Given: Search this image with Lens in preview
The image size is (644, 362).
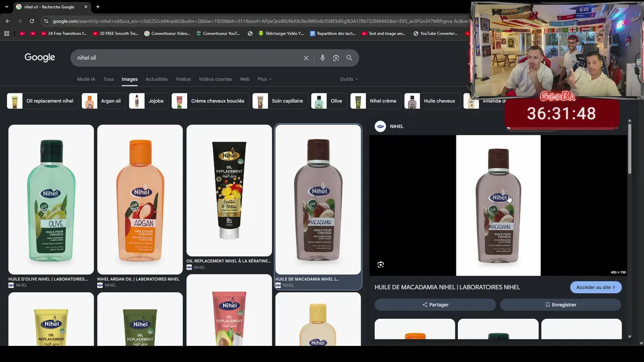Looking at the screenshot, I should (380, 264).
